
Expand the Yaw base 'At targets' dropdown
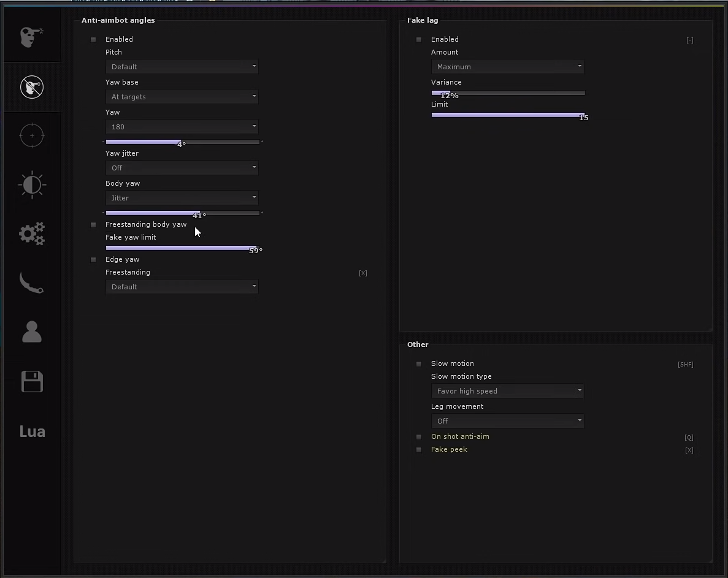[182, 96]
